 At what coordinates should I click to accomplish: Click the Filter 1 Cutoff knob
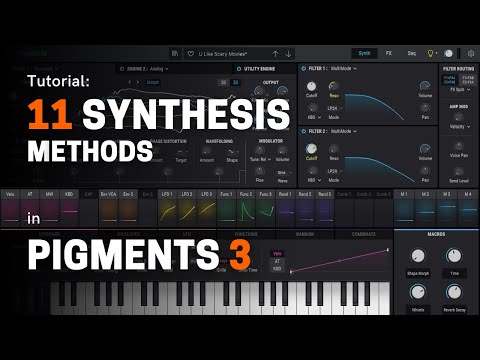tap(311, 86)
